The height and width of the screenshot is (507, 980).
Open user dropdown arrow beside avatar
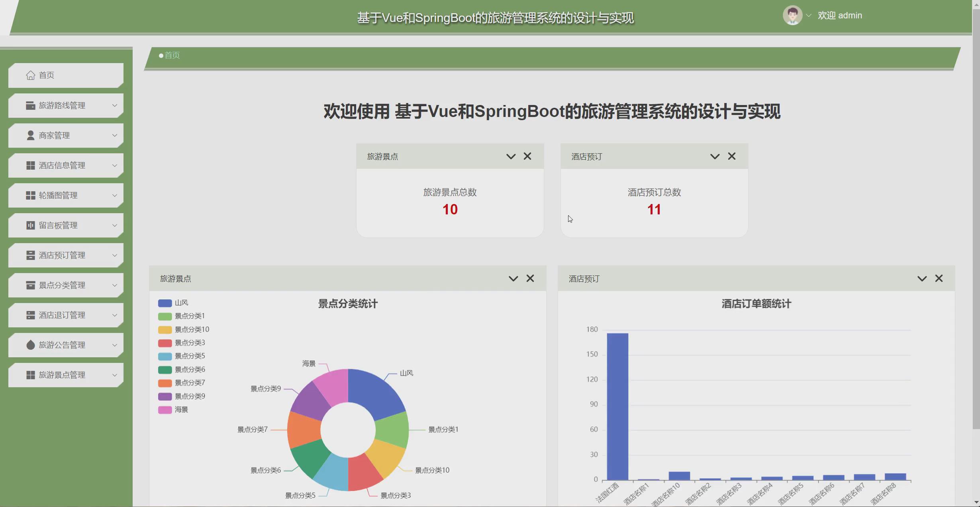809,16
